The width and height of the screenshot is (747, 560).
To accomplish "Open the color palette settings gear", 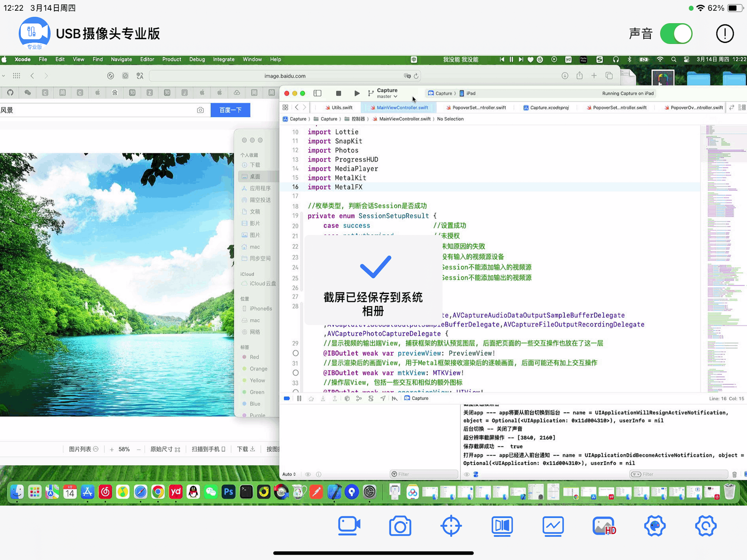I will click(655, 526).
